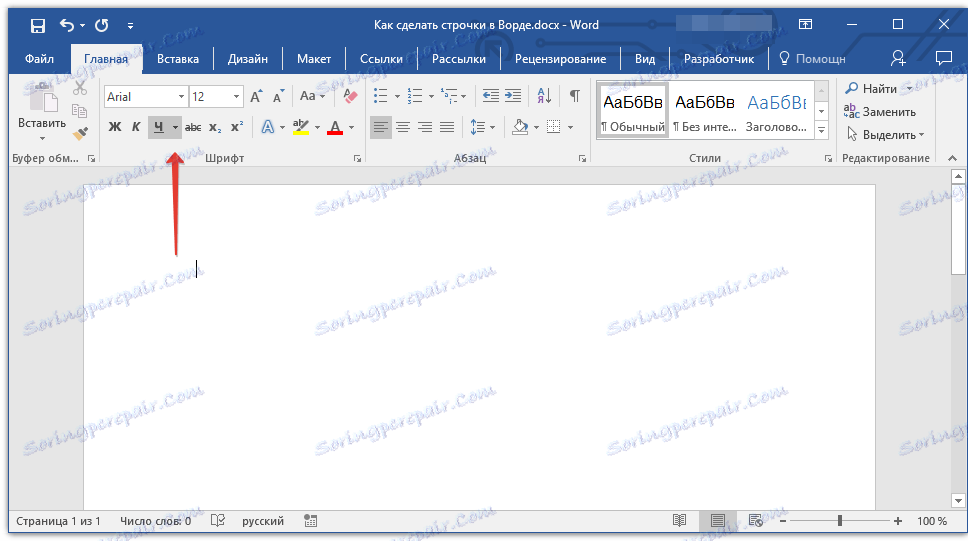The image size is (968, 541).
Task: Select the Без интервала style
Action: tap(705, 112)
